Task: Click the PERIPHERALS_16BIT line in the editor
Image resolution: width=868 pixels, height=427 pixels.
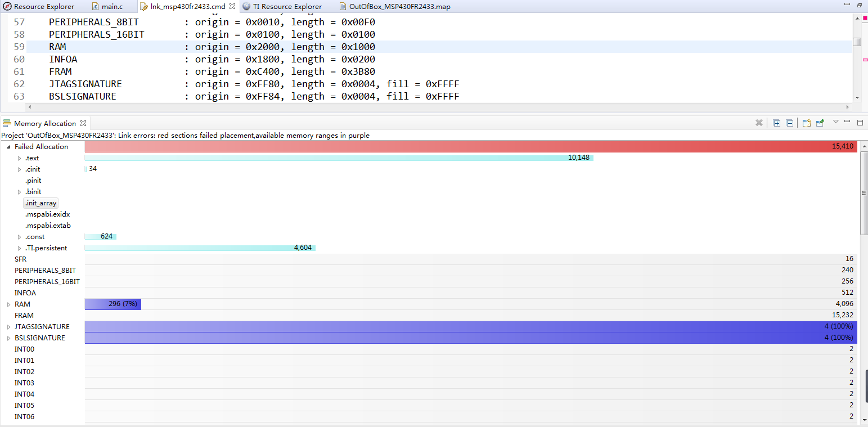Action: (x=212, y=35)
